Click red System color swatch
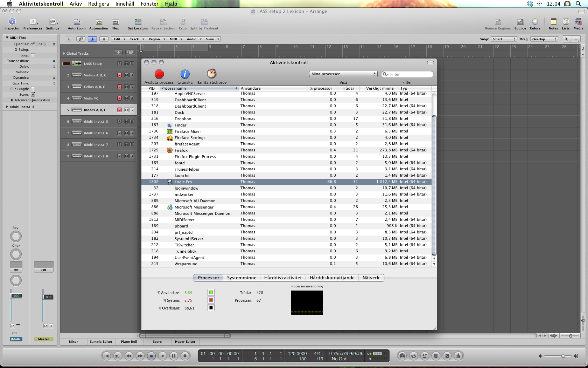Viewport: 588px width, 368px height. (x=211, y=300)
